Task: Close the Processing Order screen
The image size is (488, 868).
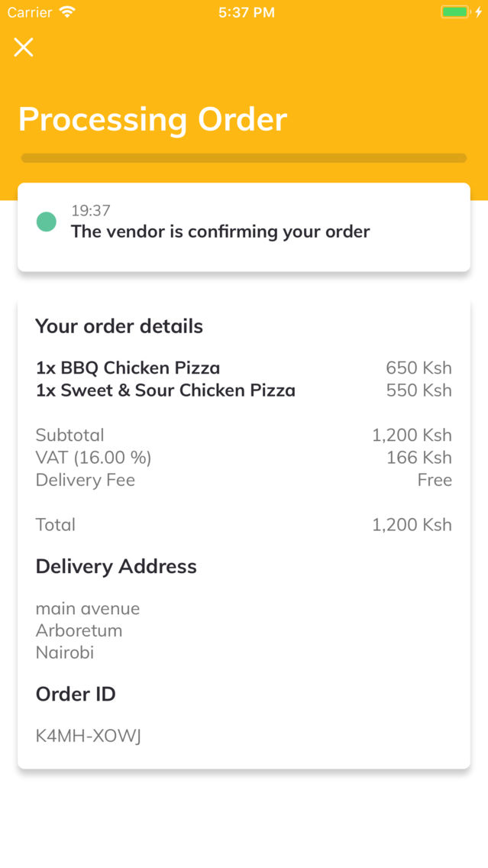Action: [x=24, y=47]
